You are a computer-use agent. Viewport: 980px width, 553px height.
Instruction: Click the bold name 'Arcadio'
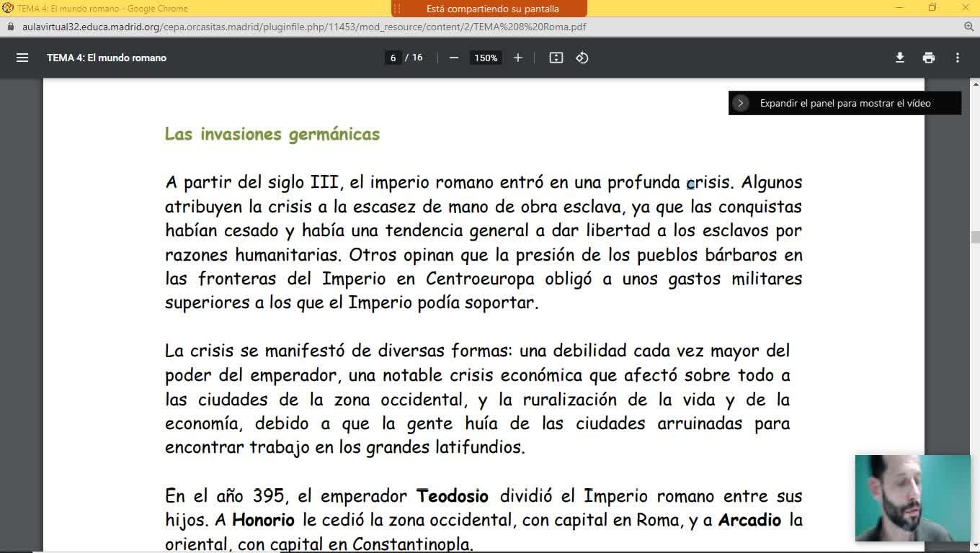[x=749, y=520]
